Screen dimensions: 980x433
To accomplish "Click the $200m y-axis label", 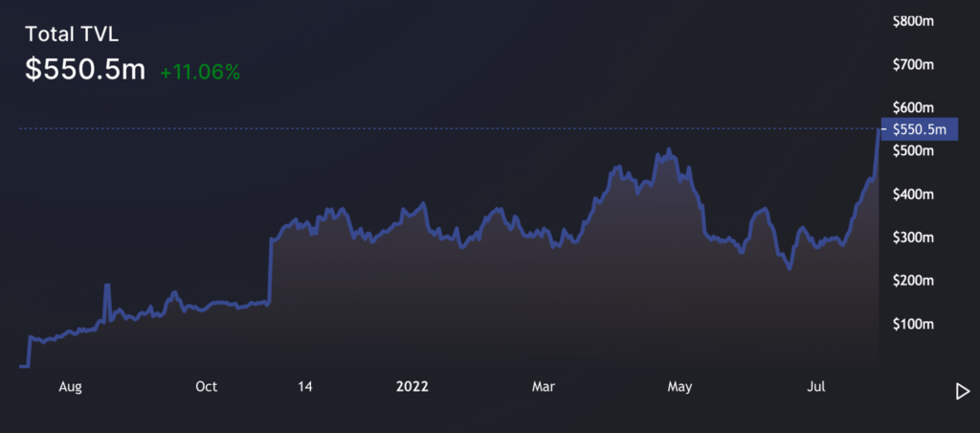I will point(912,281).
